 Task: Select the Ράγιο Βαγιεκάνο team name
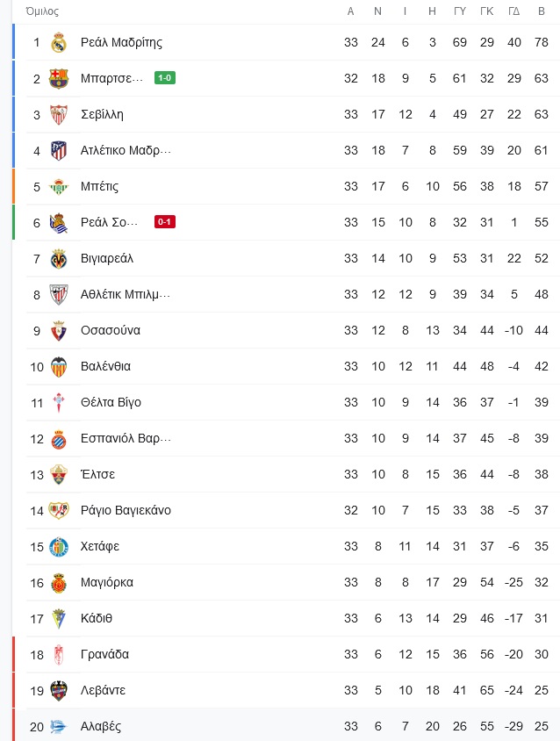(126, 510)
